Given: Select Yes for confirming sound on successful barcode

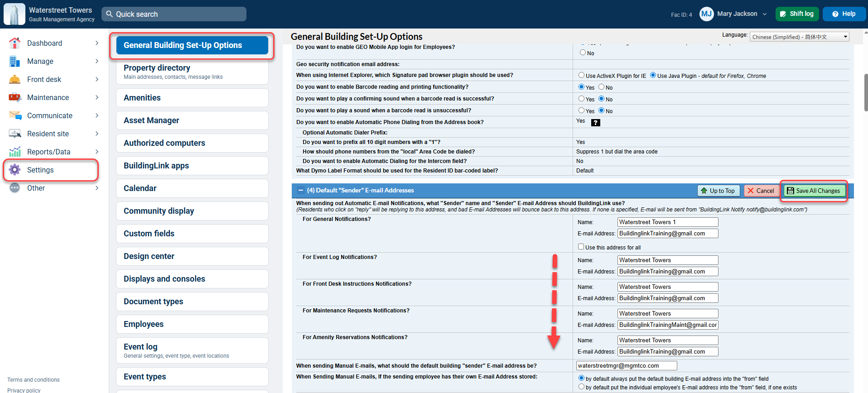Looking at the screenshot, I should pos(581,99).
